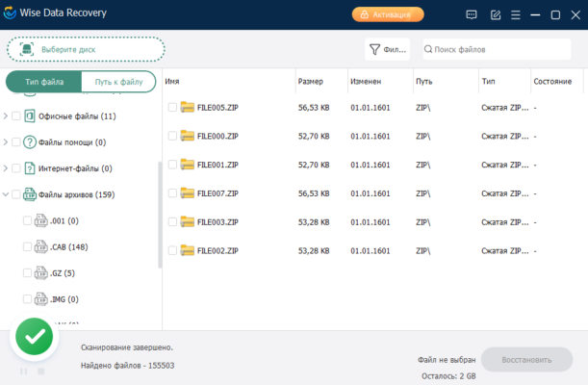Select the .GZ (5) tree item label

click(63, 273)
